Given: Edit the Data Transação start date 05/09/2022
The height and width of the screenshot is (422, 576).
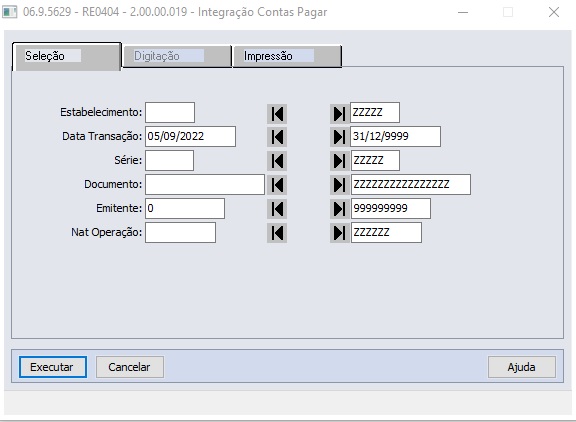Looking at the screenshot, I should (190, 136).
